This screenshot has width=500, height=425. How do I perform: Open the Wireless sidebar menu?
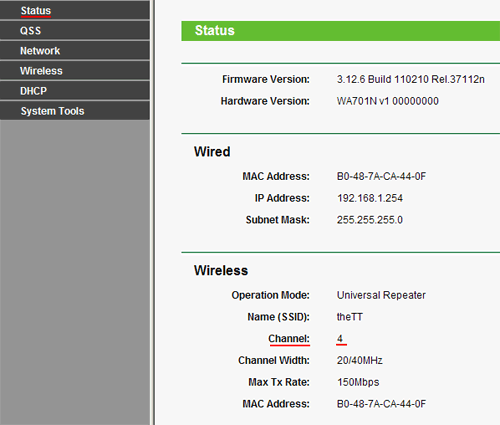click(75, 71)
